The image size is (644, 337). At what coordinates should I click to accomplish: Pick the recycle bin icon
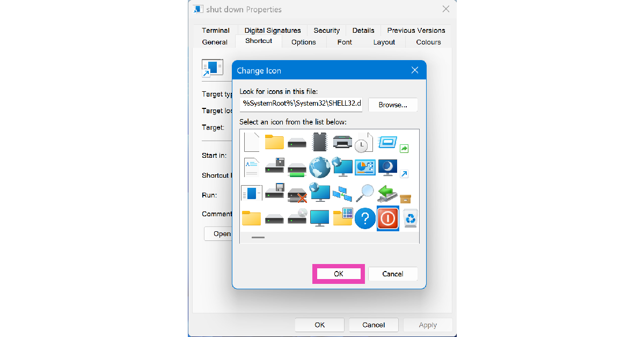(411, 218)
